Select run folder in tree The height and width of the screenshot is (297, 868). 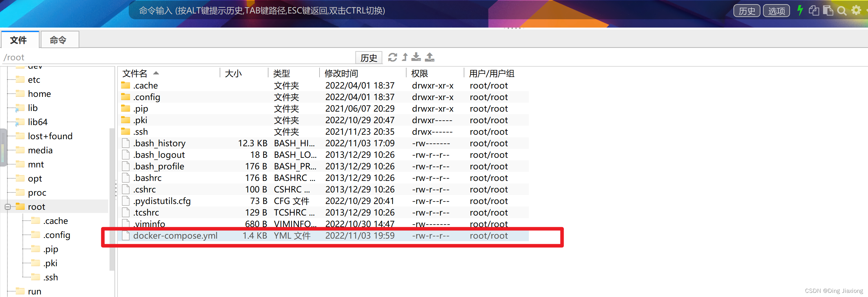[x=34, y=292]
